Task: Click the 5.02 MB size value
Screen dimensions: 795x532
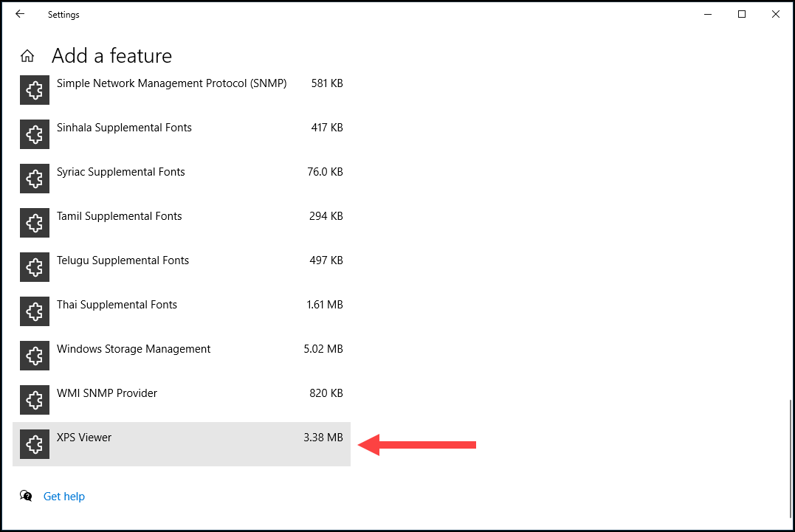Action: [323, 349]
